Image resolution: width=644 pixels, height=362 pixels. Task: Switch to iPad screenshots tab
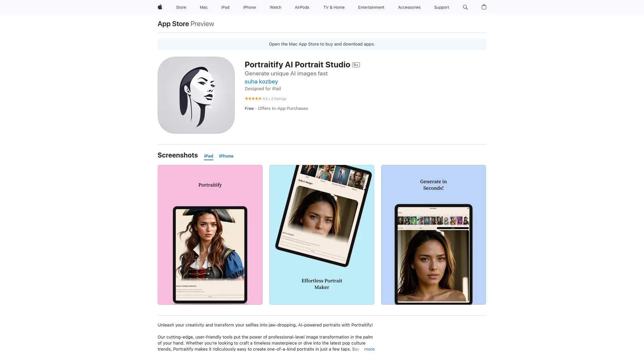[208, 156]
